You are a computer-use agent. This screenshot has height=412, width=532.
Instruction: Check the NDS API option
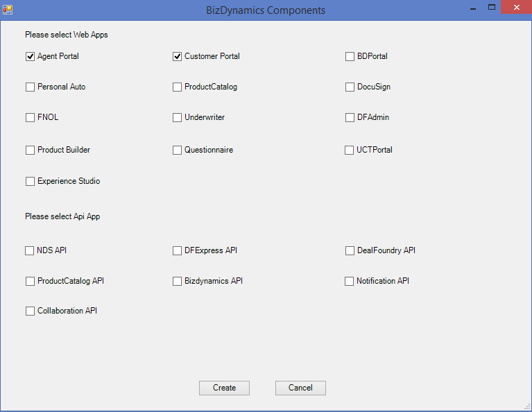pyautogui.click(x=30, y=250)
